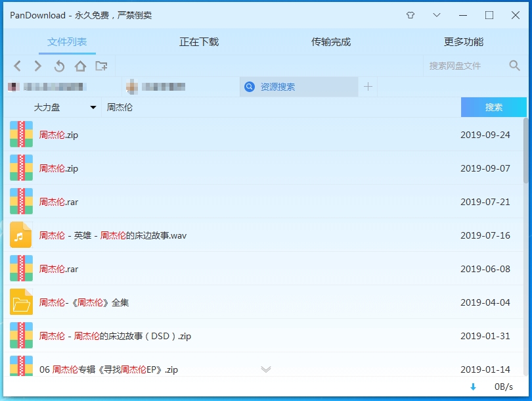Click the blue 资源搜索 search circle icon
The width and height of the screenshot is (532, 401).
(x=250, y=87)
